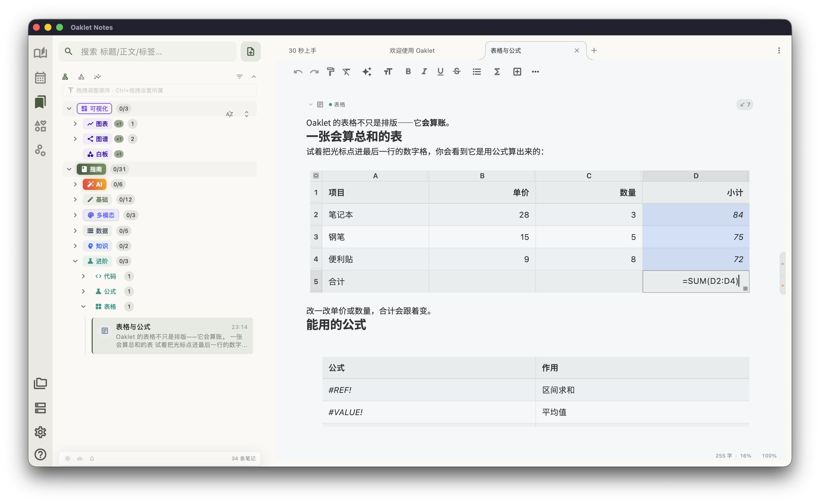Switch to the shapes tag view icon
Image resolution: width=820 pixels, height=504 pixels.
coord(81,77)
